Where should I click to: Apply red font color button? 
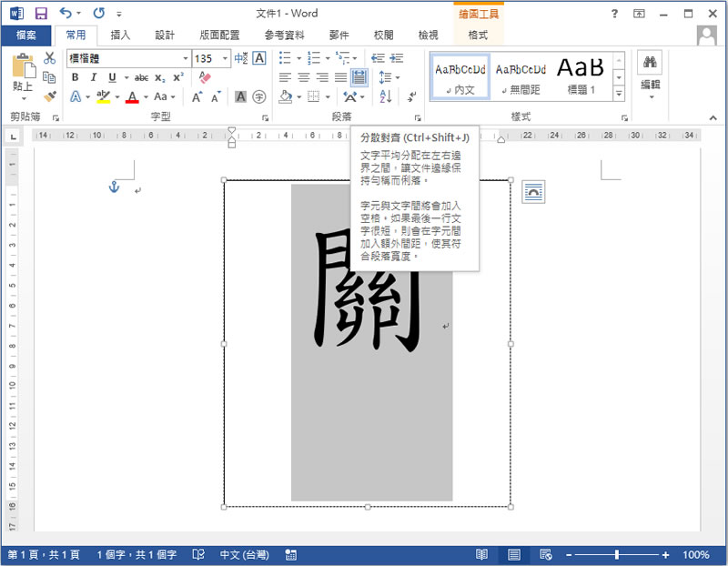click(x=132, y=96)
